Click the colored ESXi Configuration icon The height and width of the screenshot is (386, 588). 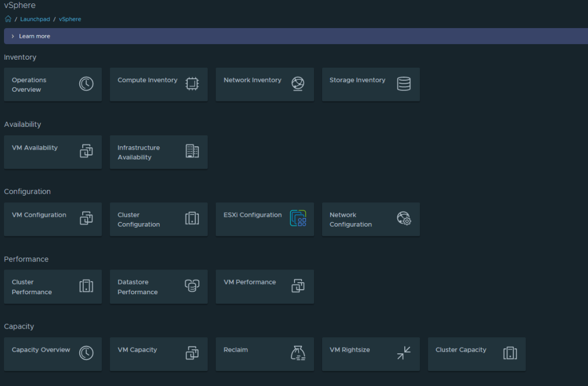(x=298, y=219)
